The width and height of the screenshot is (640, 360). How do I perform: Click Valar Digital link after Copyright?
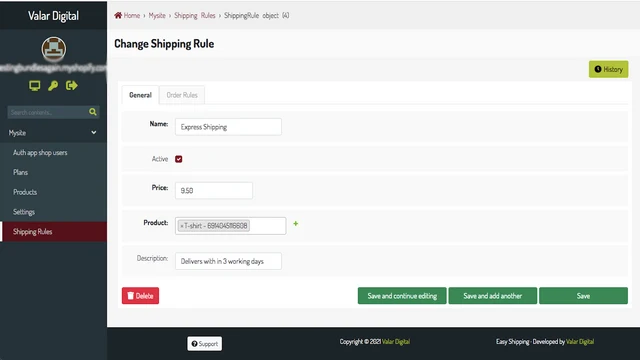click(396, 342)
